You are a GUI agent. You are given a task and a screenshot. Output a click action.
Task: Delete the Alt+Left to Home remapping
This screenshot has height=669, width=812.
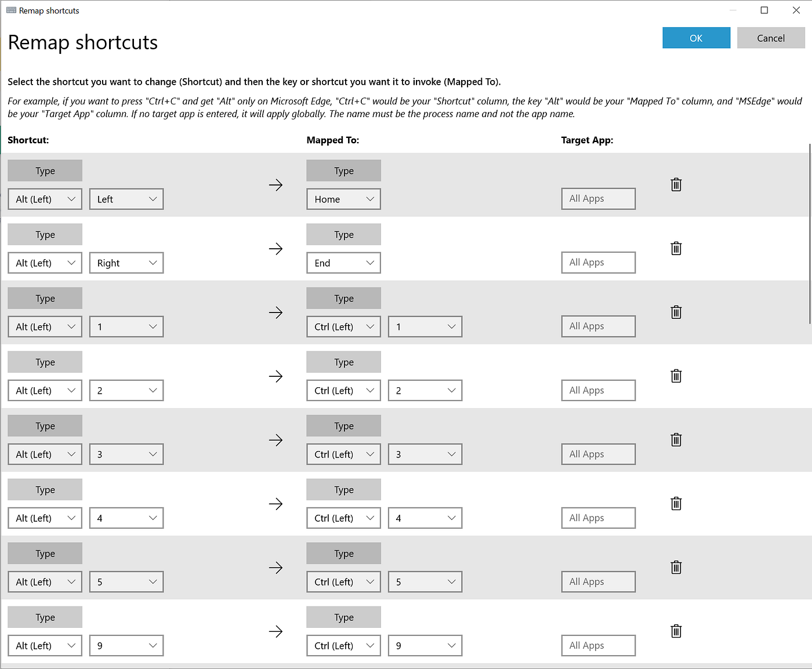coord(676,185)
